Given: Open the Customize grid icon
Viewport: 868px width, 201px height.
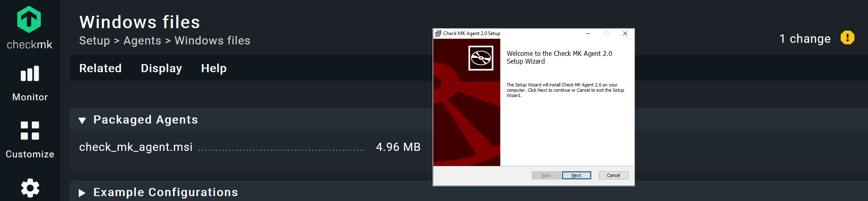Looking at the screenshot, I should [30, 130].
